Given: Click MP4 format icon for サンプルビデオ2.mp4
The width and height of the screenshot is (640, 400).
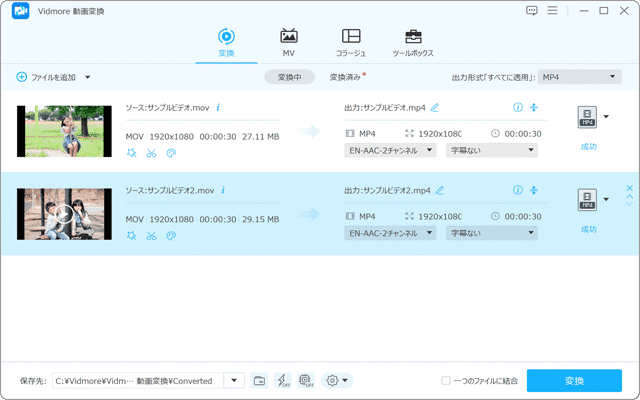Looking at the screenshot, I should click(587, 200).
